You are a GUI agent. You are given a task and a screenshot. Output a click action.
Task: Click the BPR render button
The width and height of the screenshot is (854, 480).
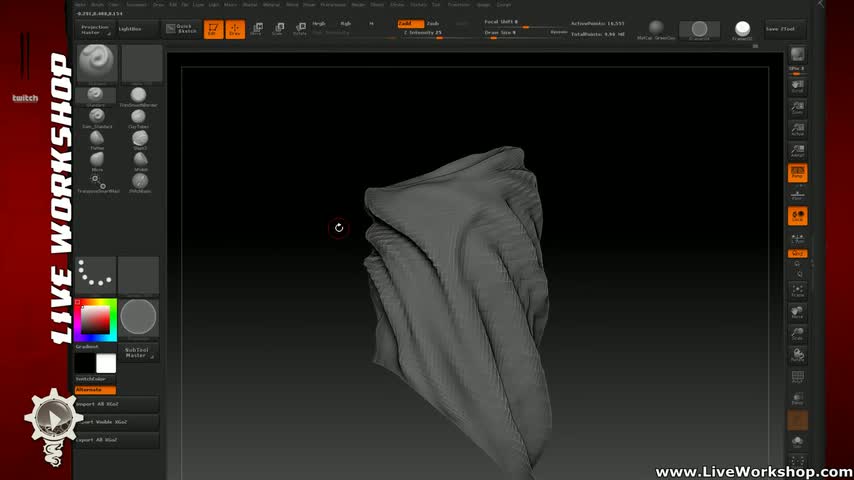[797, 54]
